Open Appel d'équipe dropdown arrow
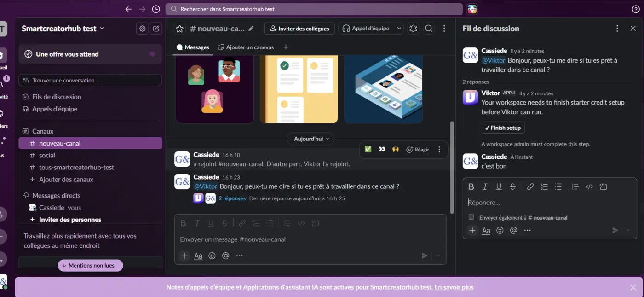 [x=399, y=29]
